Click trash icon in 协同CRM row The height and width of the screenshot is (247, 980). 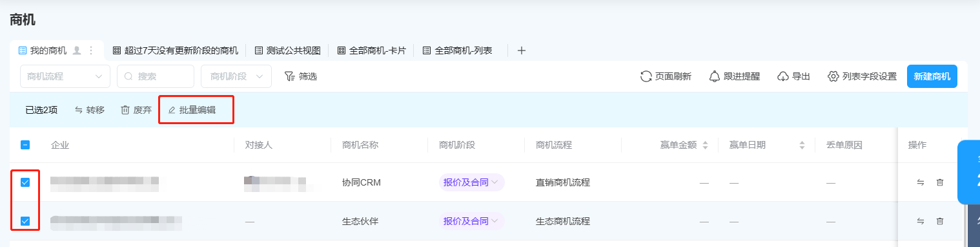click(x=940, y=182)
